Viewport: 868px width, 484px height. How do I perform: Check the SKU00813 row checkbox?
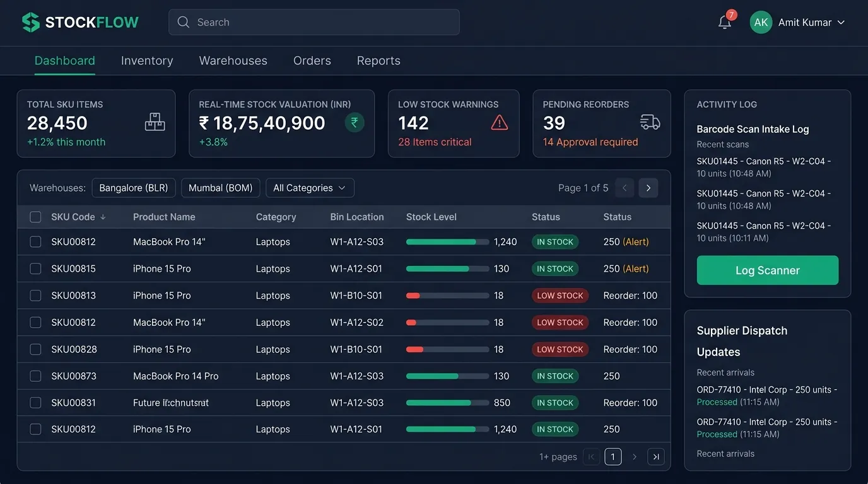click(x=35, y=296)
